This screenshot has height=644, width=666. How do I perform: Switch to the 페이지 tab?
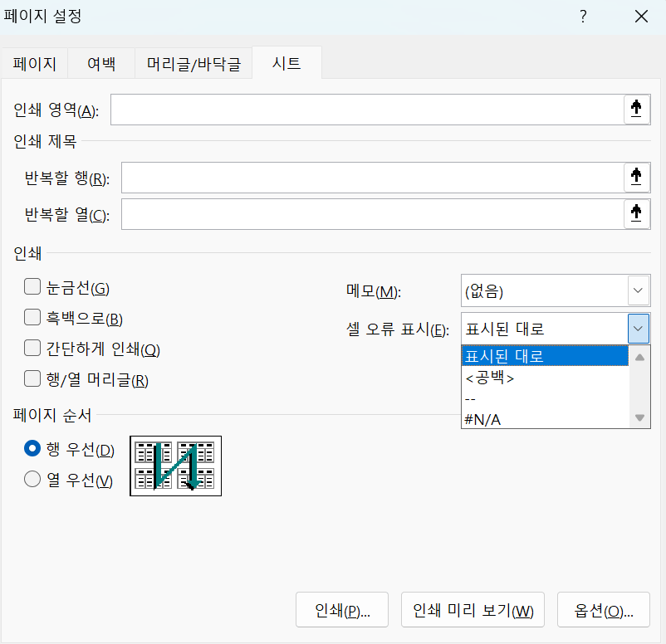(x=34, y=62)
